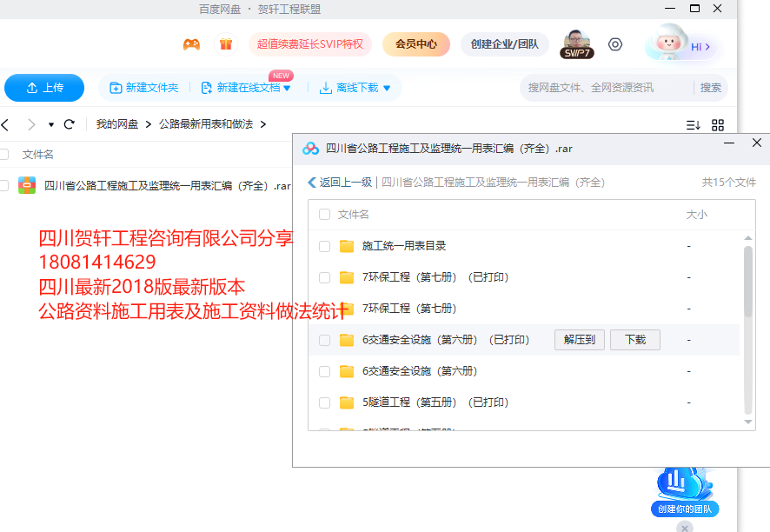770x532 pixels.
Task: Click the Hi robot assistant button
Action: click(x=682, y=44)
